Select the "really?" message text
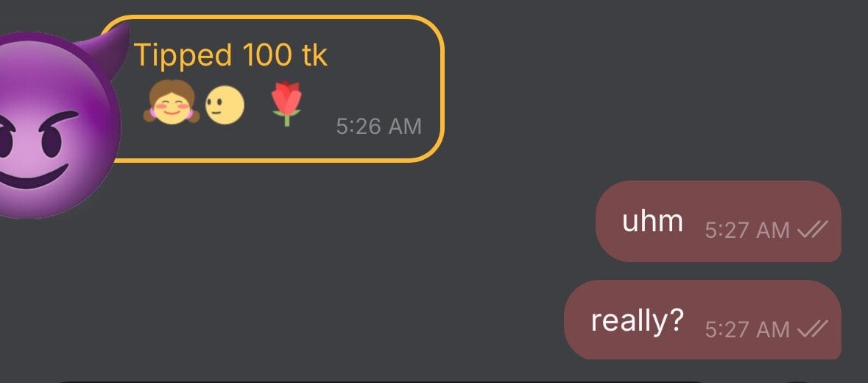 (x=637, y=320)
